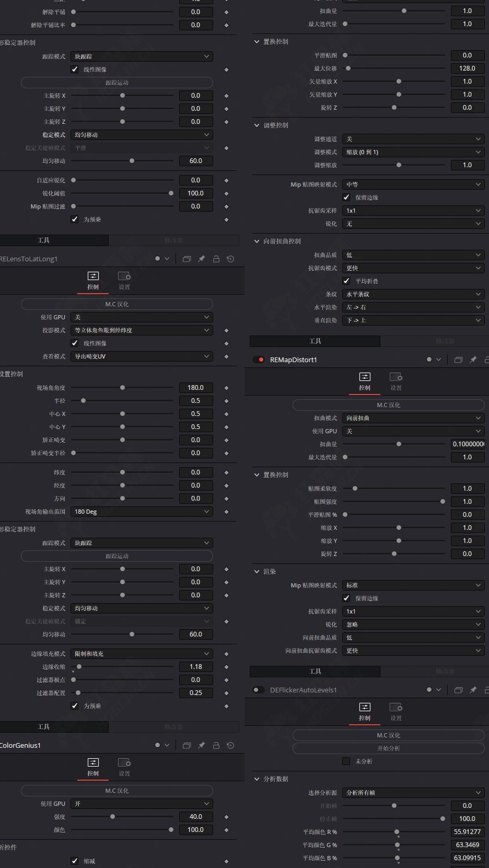
Task: Click the tile color dot of RELensToLatLong1
Action: [158, 259]
